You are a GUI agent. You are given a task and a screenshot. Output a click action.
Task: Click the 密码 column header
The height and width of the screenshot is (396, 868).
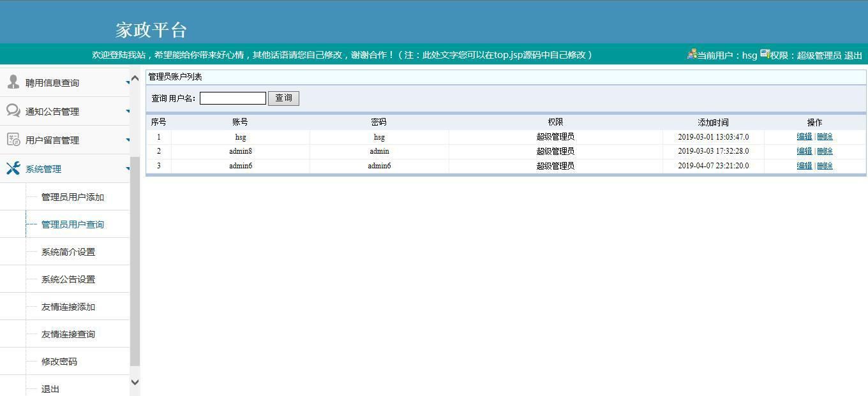click(x=378, y=122)
